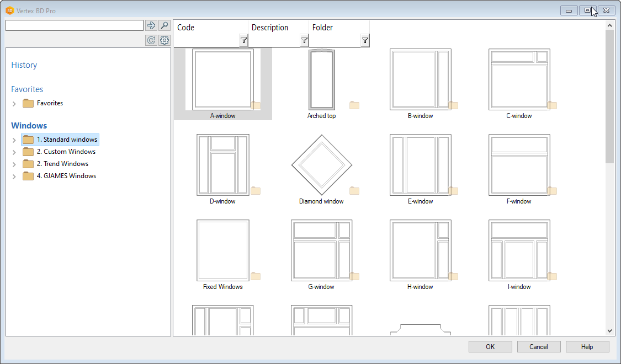Screen dimensions: 621x364
Task: Expand the Favorites folder
Action: point(14,104)
